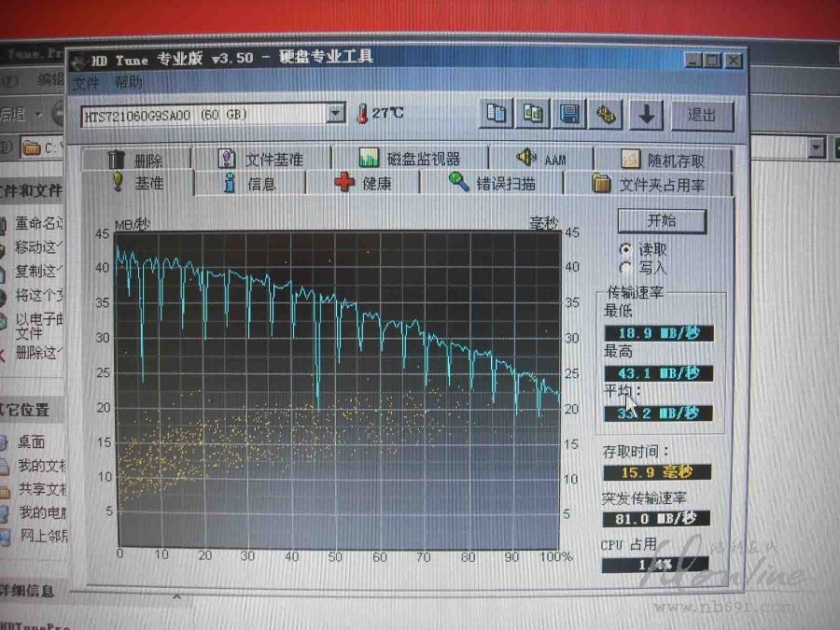Click 复制这个 link in Explorer sidebar
The height and width of the screenshot is (630, 840).
[38, 271]
